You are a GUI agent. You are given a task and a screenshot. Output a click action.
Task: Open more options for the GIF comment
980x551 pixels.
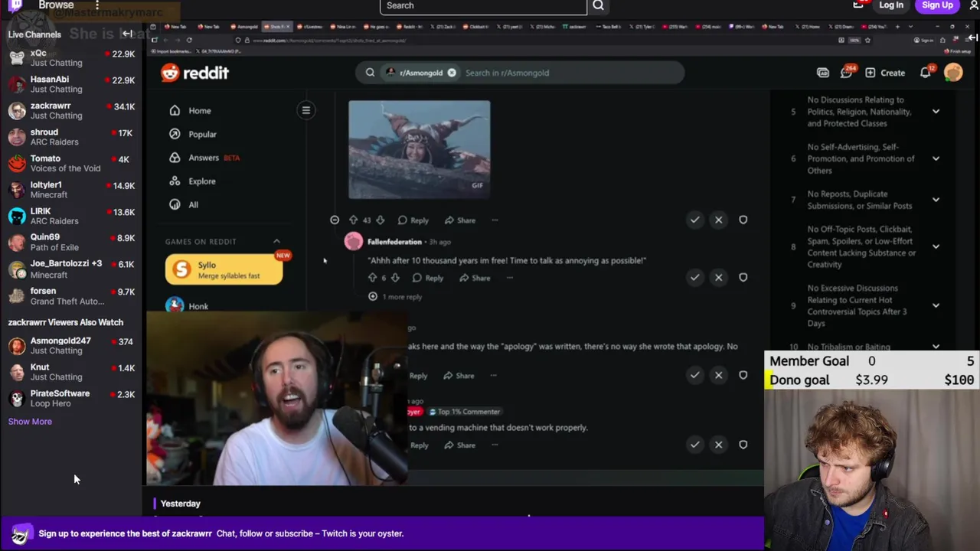[x=495, y=220]
